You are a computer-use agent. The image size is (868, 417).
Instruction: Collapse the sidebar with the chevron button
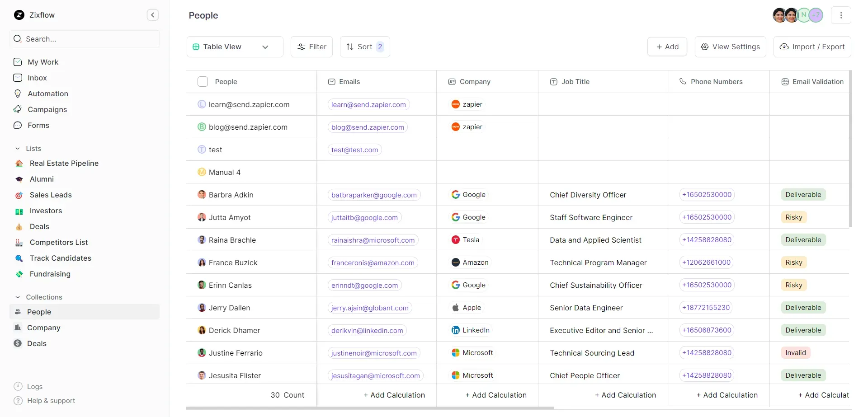pos(153,15)
